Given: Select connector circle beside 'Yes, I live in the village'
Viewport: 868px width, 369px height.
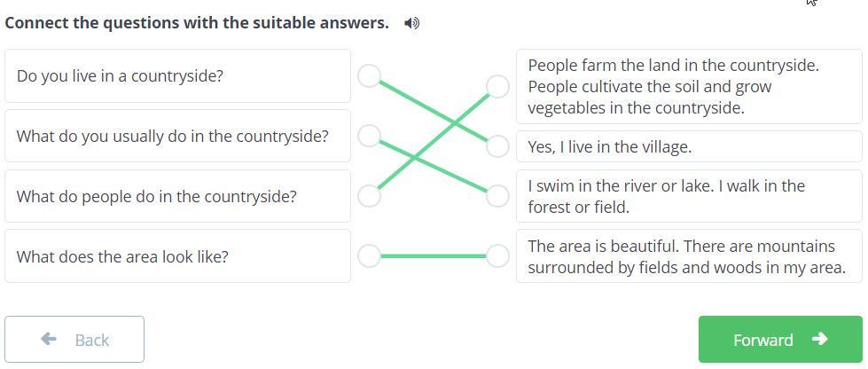Looking at the screenshot, I should click(x=498, y=146).
